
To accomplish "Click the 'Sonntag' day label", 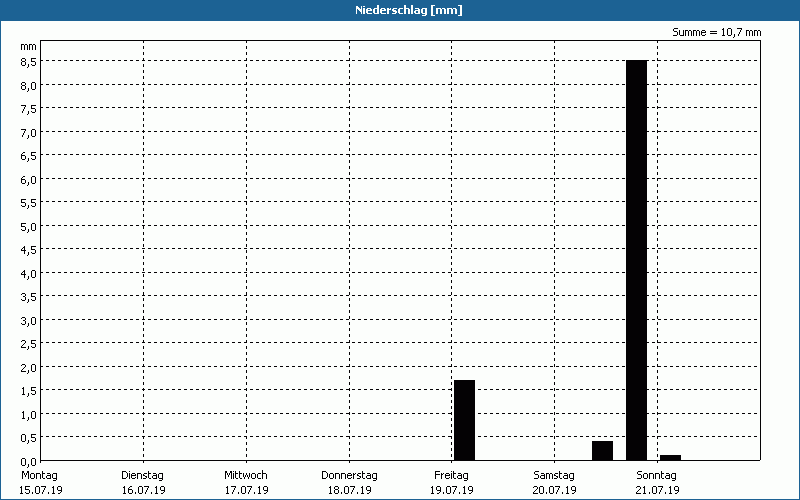I will 657,475.
